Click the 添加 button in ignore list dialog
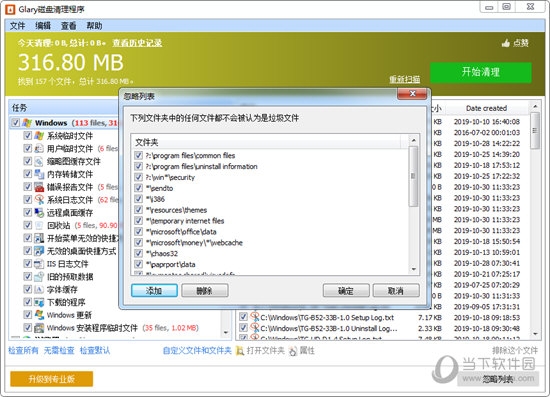The height and width of the screenshot is (397, 550). click(154, 291)
